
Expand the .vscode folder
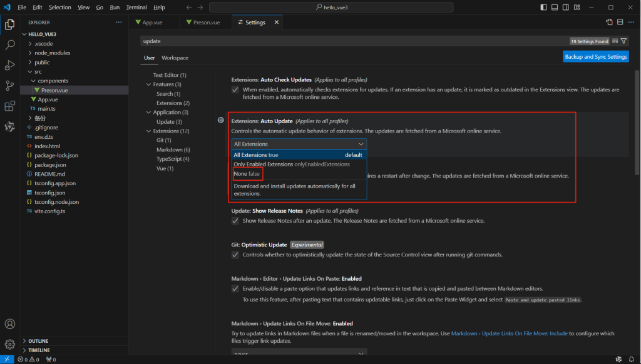click(74, 44)
